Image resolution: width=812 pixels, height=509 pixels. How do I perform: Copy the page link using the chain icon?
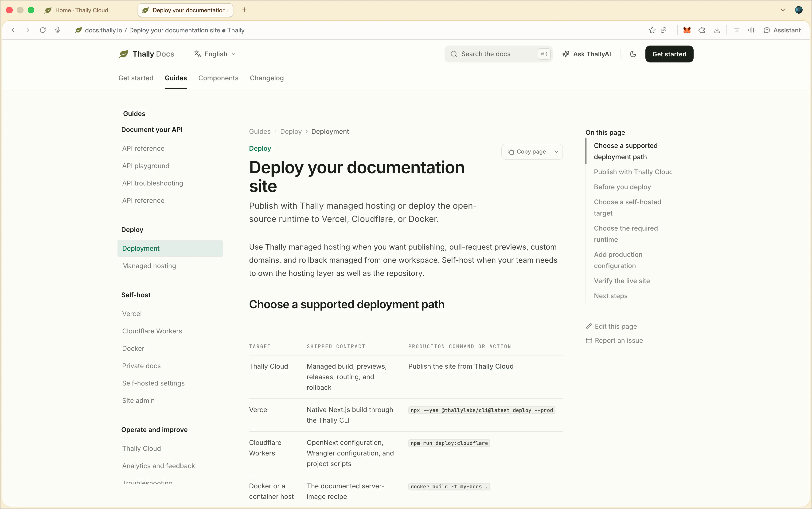click(664, 30)
